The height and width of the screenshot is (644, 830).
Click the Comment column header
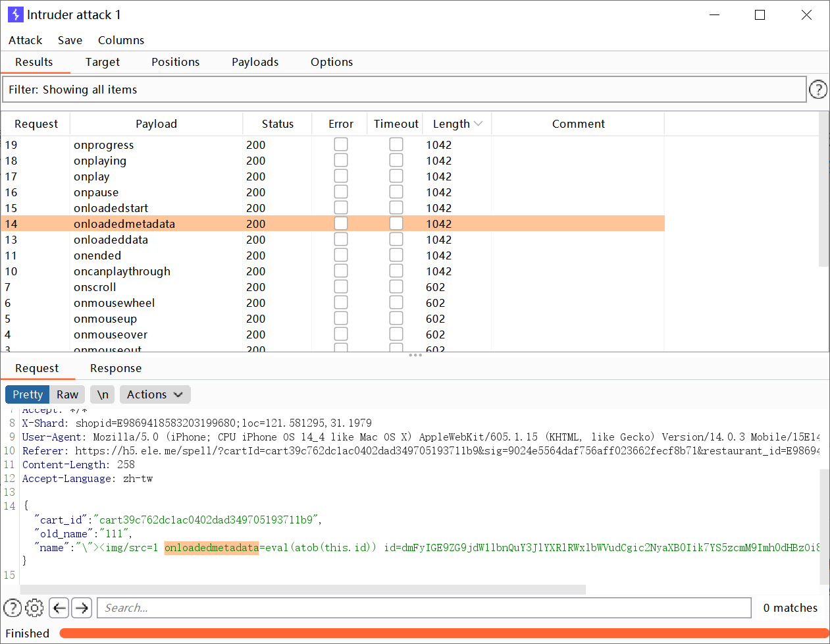(x=578, y=124)
